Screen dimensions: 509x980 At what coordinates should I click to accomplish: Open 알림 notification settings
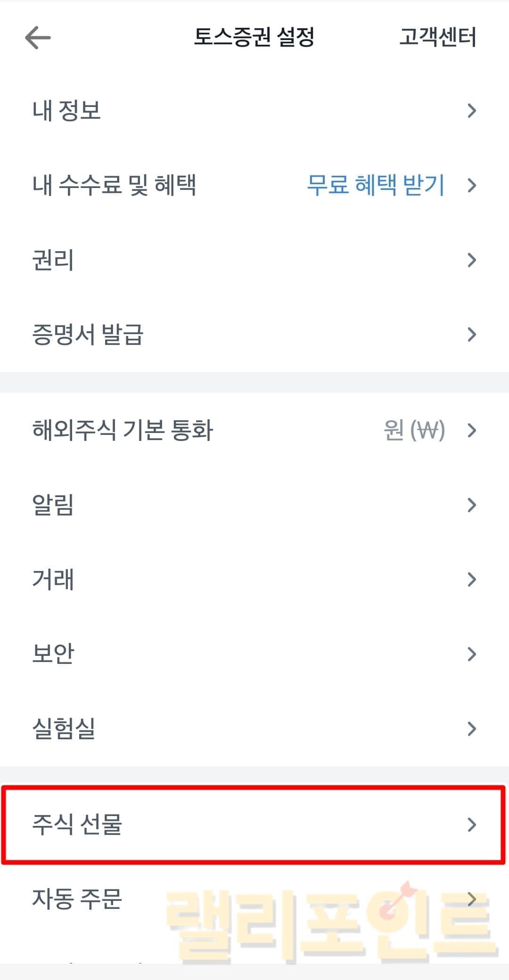pyautogui.click(x=53, y=505)
